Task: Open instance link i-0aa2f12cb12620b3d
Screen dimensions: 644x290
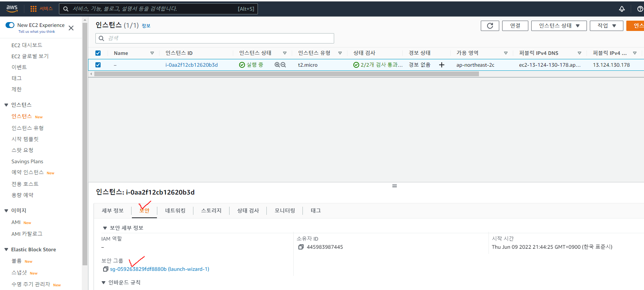Action: tap(192, 65)
